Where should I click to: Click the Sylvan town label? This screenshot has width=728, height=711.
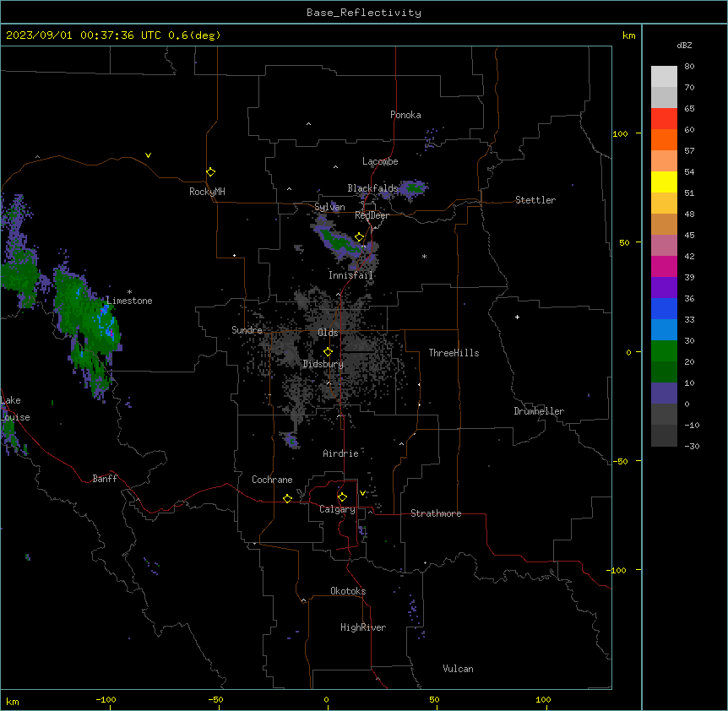329,207
